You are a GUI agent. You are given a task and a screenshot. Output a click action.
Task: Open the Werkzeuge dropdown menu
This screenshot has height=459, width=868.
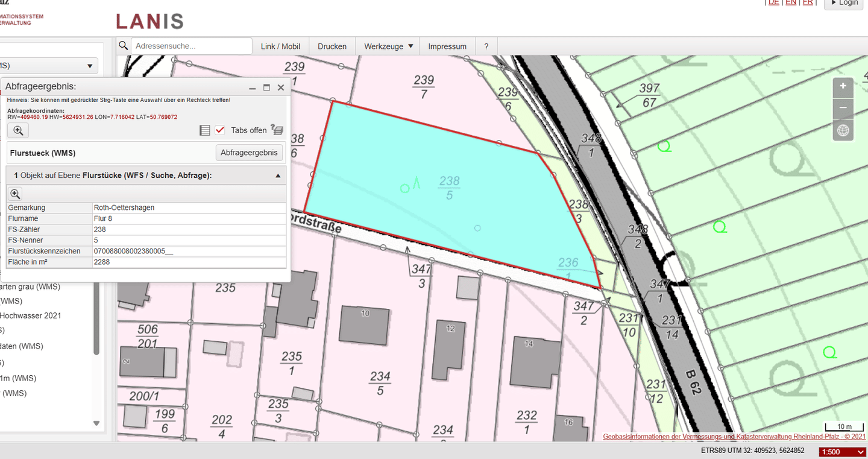389,46
